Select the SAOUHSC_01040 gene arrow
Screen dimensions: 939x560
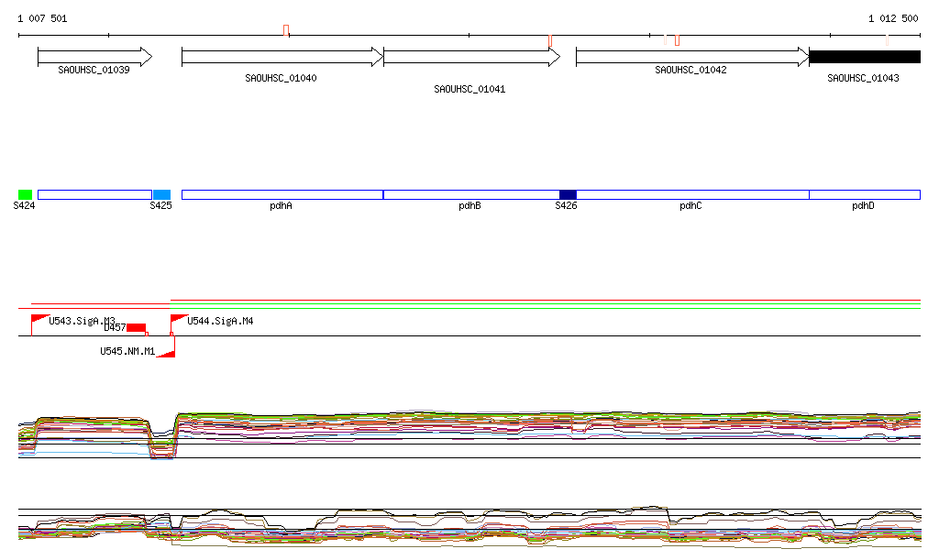[x=282, y=57]
